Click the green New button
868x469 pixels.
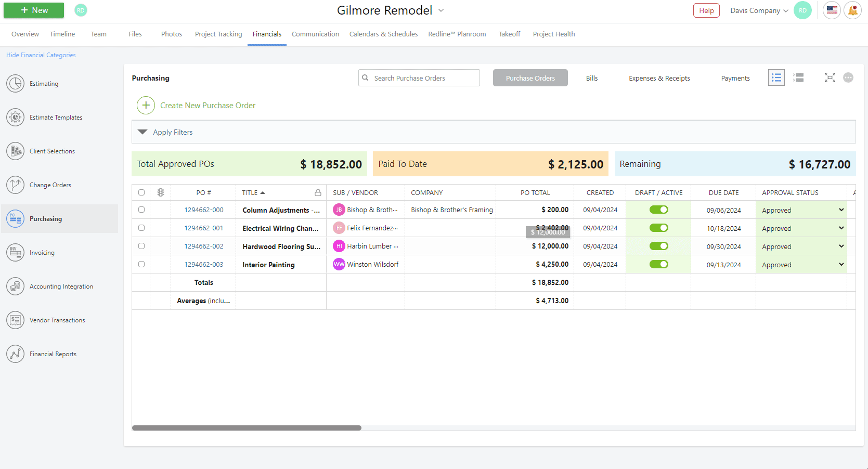34,10
